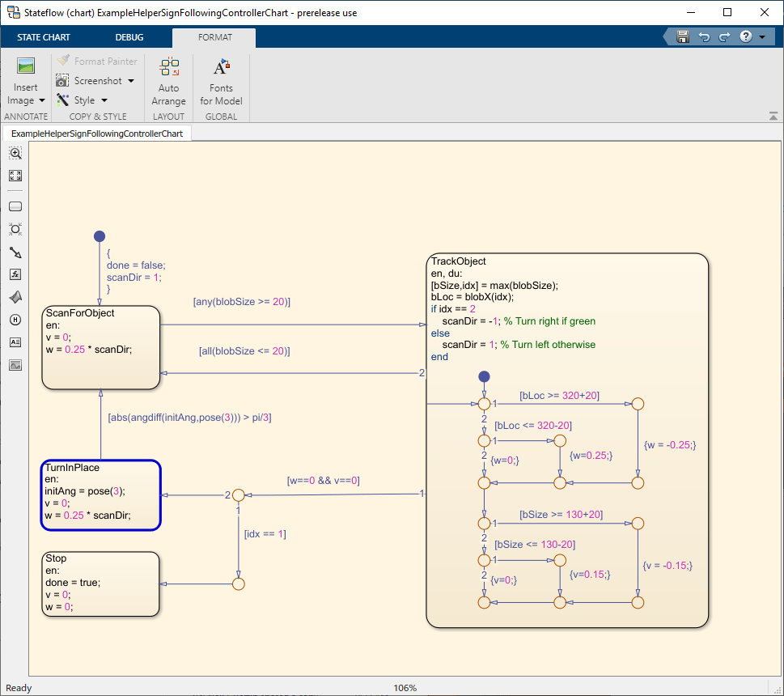Select the TrackObject state in the chart
This screenshot has width=784, height=696.
click(x=459, y=261)
